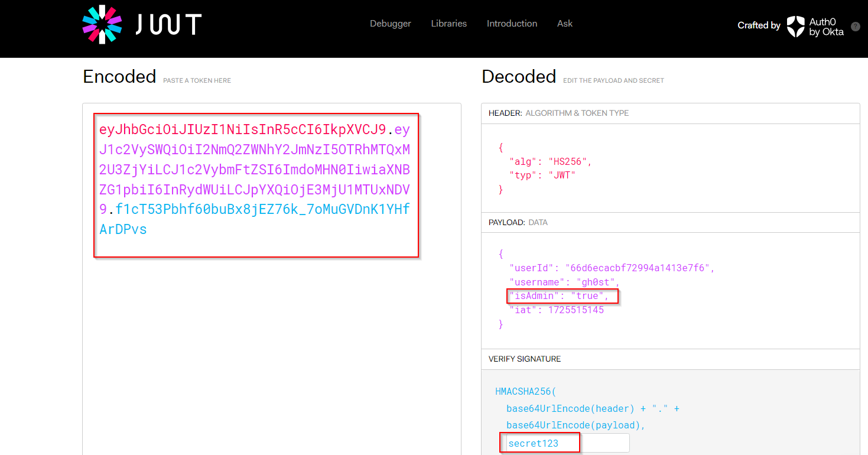This screenshot has height=455, width=868.
Task: Click the help question mark icon
Action: coord(855,27)
